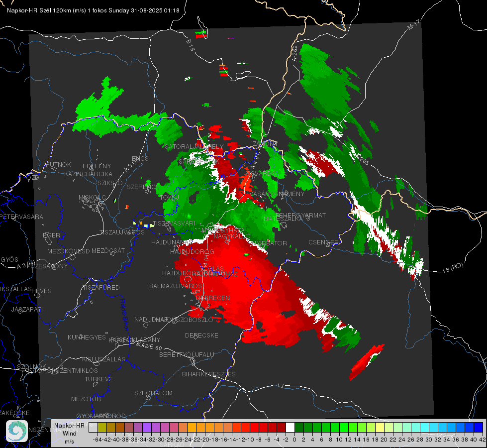Click the FEHERGYARMAT city label
Screen dimensions: 487x448
(301, 215)
